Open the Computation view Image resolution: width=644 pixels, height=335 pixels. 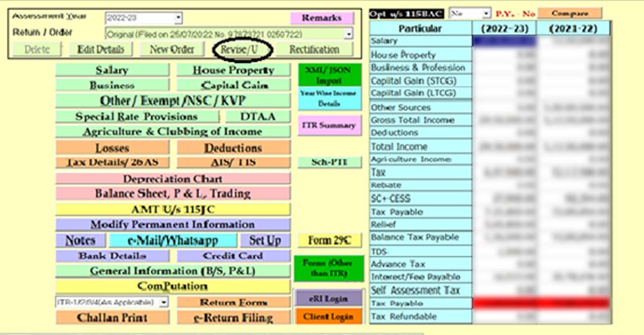(x=173, y=286)
